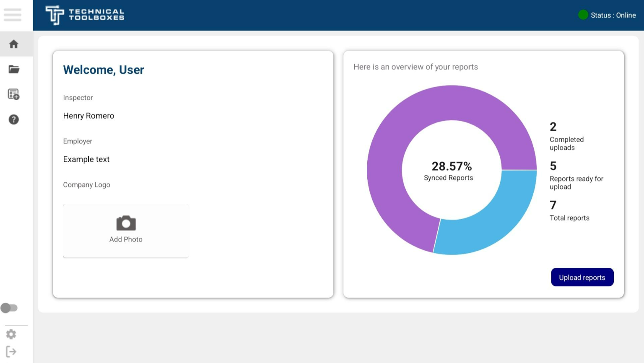644x363 pixels.
Task: Click the Technical Toolboxes logo
Action: coord(84,15)
